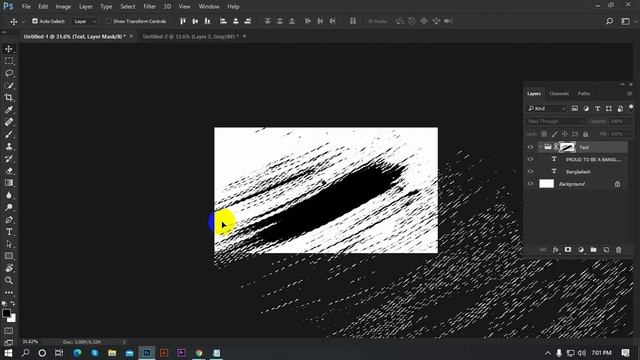Open the Filter menu
The height and width of the screenshot is (360, 640).
(x=149, y=7)
